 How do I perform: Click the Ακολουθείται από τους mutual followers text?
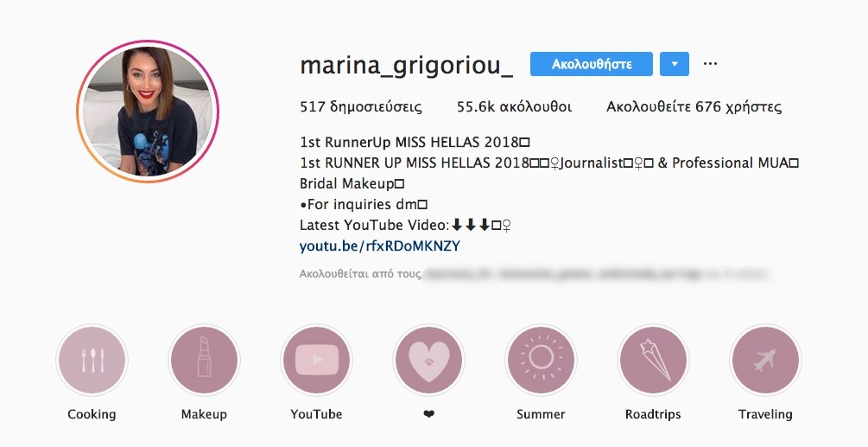(x=360, y=274)
